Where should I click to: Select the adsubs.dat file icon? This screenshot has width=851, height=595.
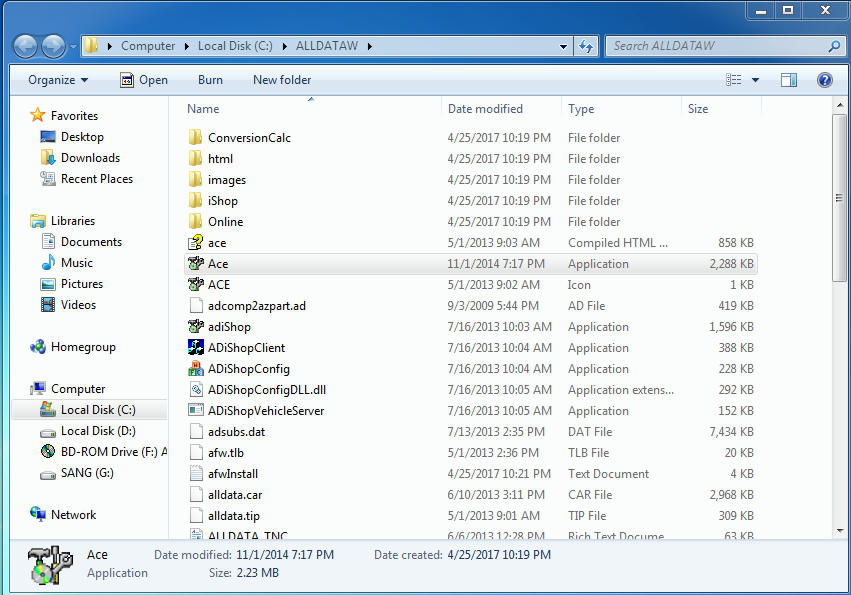tap(196, 432)
